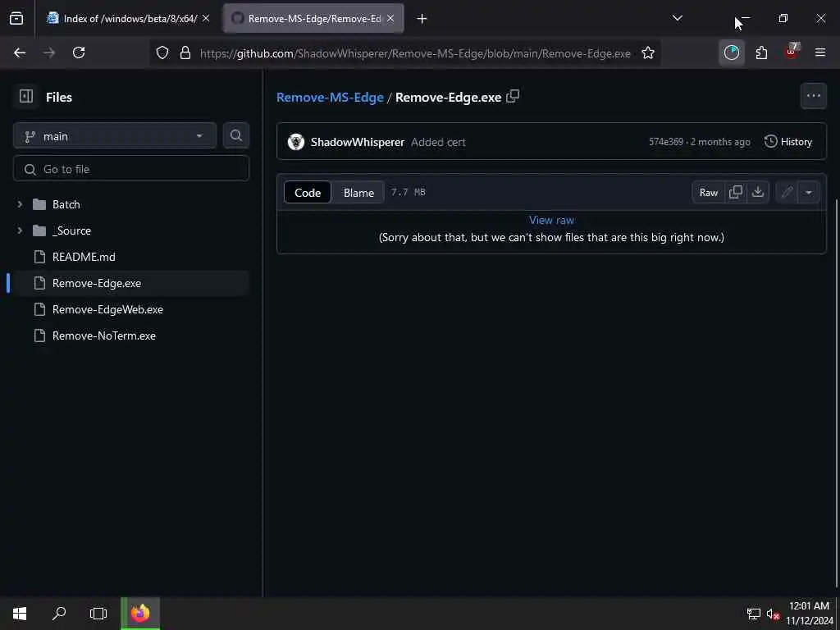Expand the Batch folder chevron
The height and width of the screenshot is (630, 840).
20,204
